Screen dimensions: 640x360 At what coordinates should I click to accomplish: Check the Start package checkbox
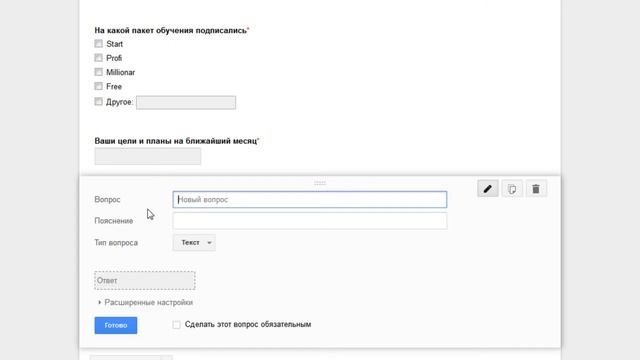pos(98,43)
